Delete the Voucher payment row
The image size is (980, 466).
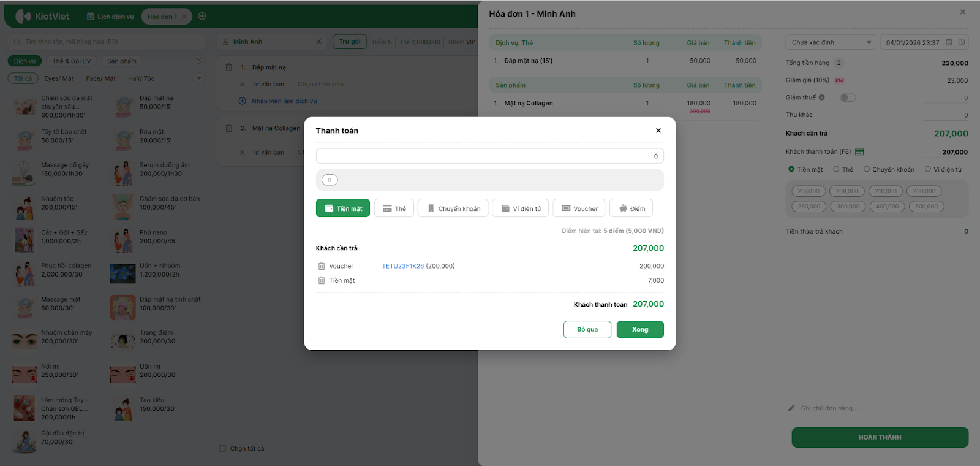[x=322, y=266]
